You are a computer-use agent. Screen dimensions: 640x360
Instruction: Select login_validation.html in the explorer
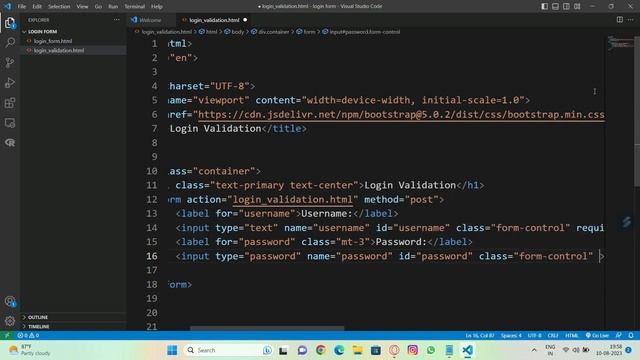(x=59, y=50)
